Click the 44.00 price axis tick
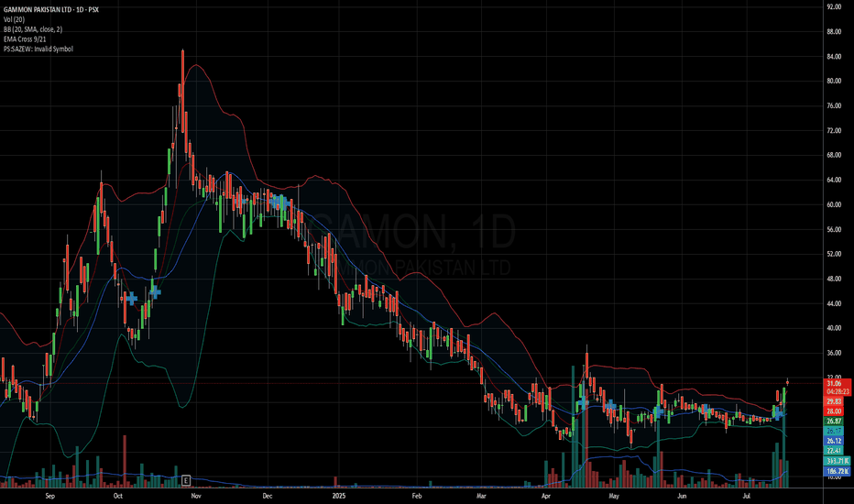Viewport: 854px width, 504px height. 834,303
